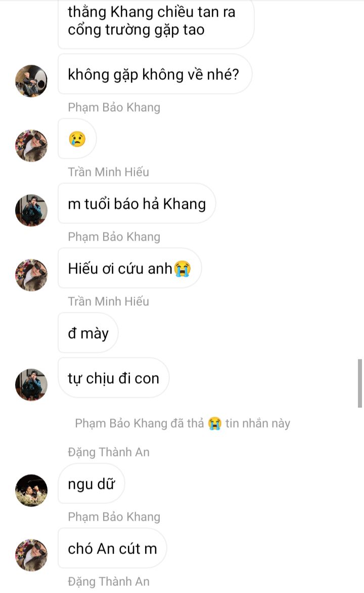Tap the 'm tuổi báo hả Khang' bubble
The height and width of the screenshot is (593, 364).
click(136, 203)
